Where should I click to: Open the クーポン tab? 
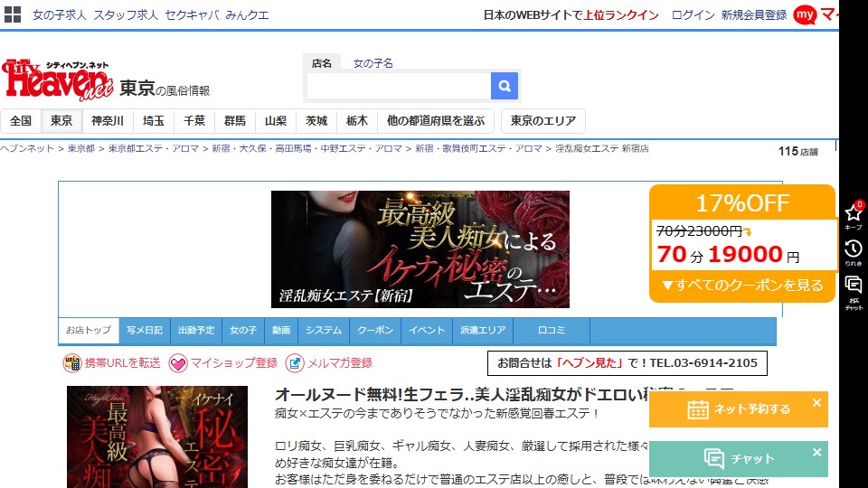(375, 331)
